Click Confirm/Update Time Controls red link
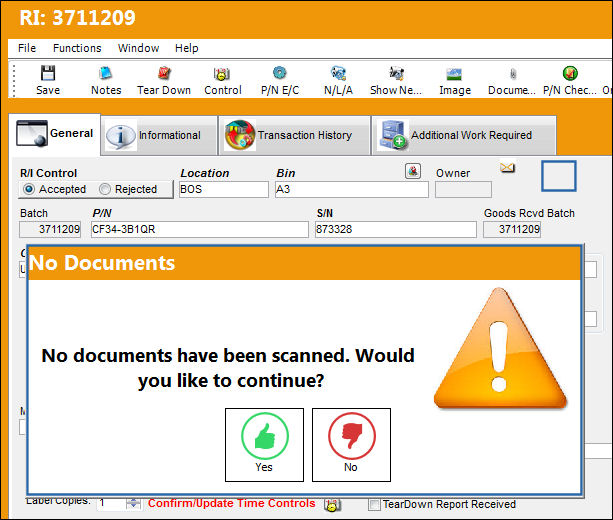Screen dimensions: 613x520 231,504
